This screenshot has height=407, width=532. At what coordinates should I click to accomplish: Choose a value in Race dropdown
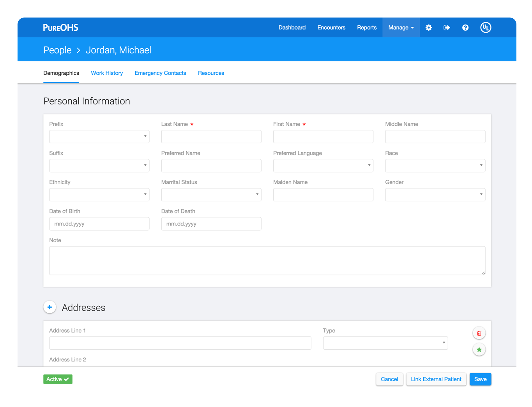pyautogui.click(x=435, y=166)
